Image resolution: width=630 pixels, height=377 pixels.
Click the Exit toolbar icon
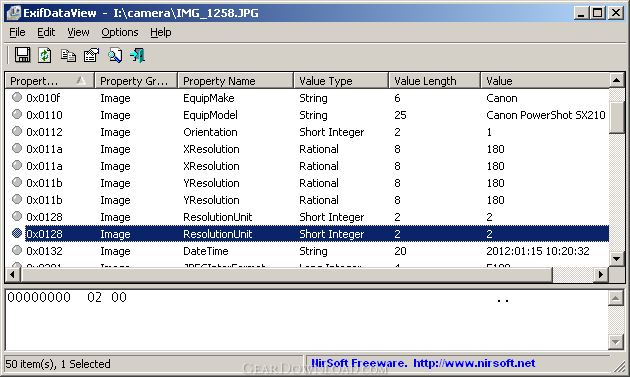[137, 55]
